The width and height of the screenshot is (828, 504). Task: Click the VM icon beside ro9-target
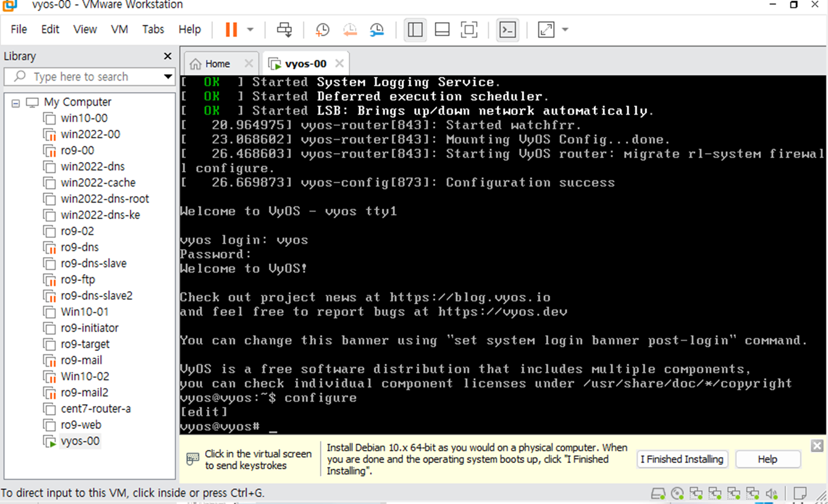(x=50, y=345)
